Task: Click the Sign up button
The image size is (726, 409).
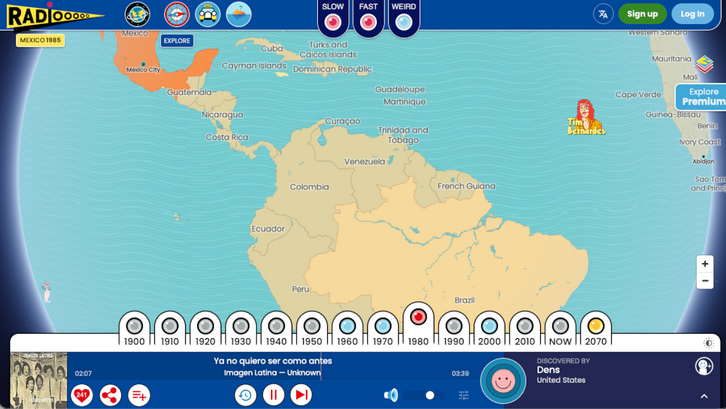Action: click(x=642, y=14)
